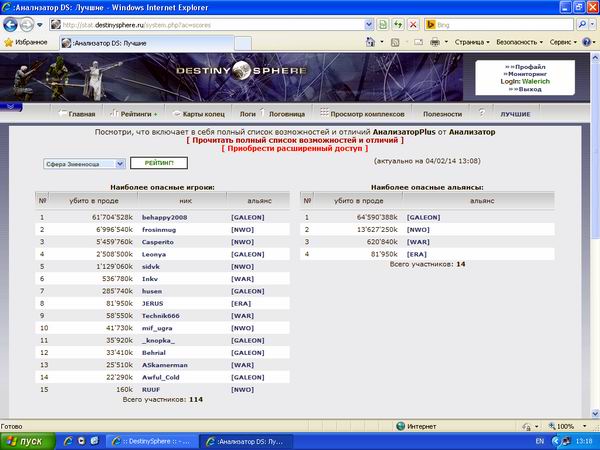Open the Безопасность menu
This screenshot has height=450, width=600.
point(519,42)
